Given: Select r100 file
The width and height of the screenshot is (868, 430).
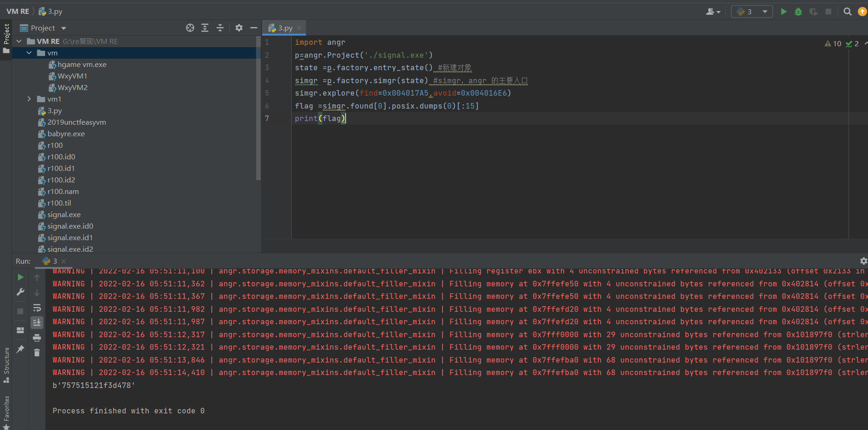Looking at the screenshot, I should click(x=55, y=145).
